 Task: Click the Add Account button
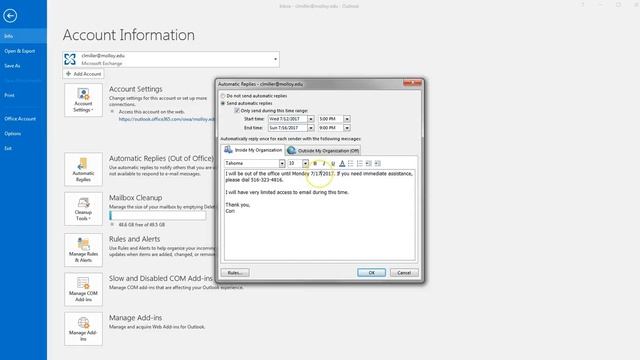click(x=84, y=74)
